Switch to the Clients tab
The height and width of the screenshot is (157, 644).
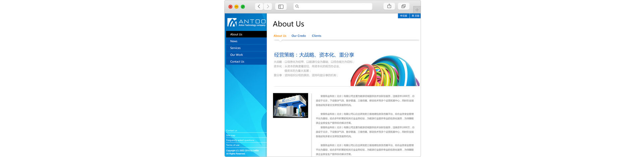tap(316, 36)
